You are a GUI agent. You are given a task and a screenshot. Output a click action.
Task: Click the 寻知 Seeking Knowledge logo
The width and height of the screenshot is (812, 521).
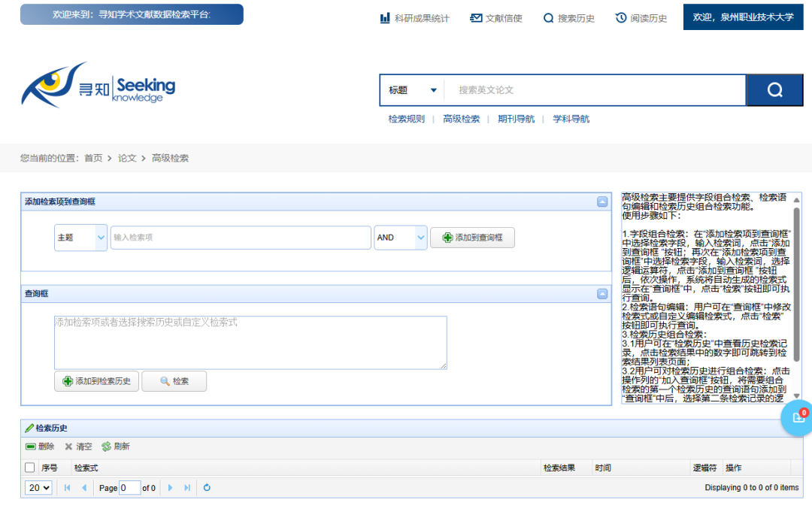pyautogui.click(x=98, y=85)
